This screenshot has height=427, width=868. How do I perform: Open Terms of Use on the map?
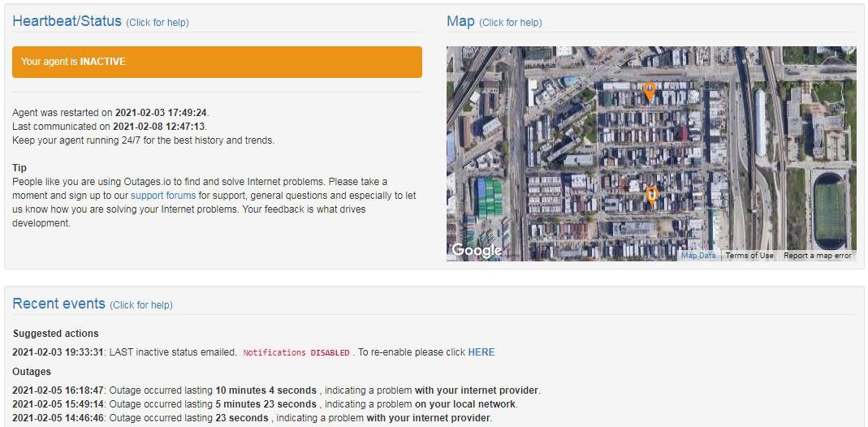[749, 256]
